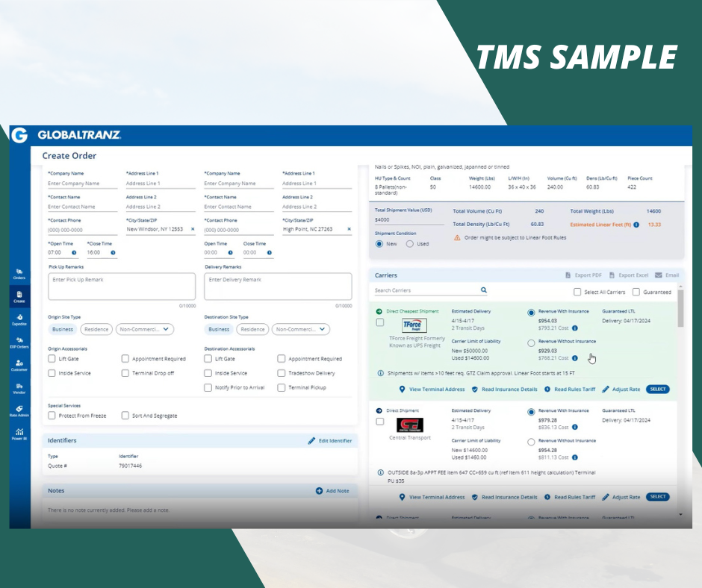The width and height of the screenshot is (702, 588).
Task: Clear the New Windsor, NY 12553 city field
Action: coord(193,229)
